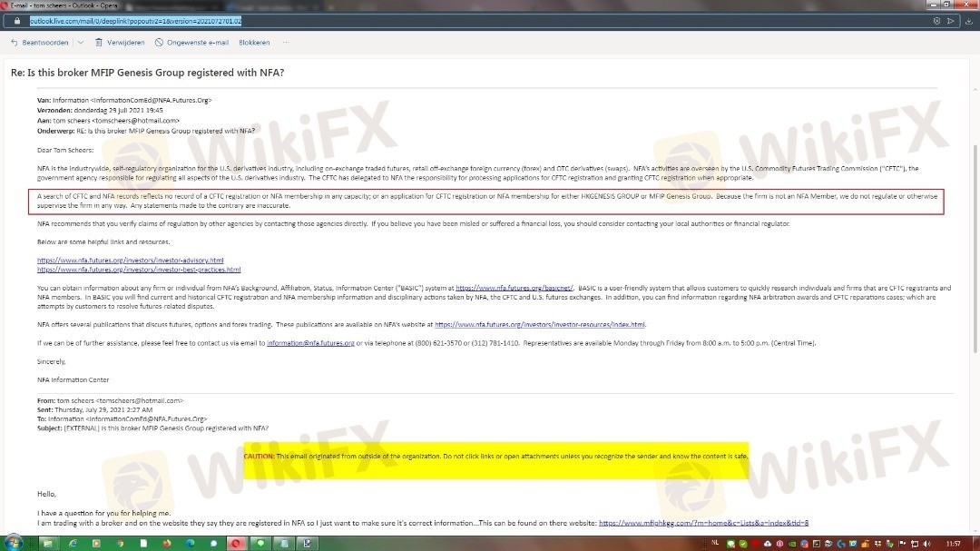Click the Ongewenste e-mail junk icon
The height and width of the screenshot is (551, 980).
159,43
